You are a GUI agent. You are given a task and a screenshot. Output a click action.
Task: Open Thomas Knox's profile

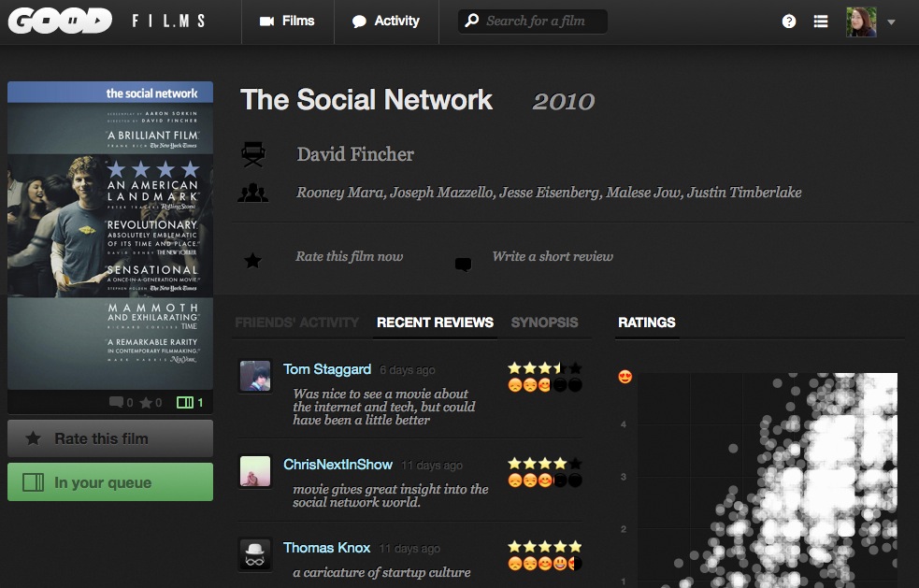point(326,548)
